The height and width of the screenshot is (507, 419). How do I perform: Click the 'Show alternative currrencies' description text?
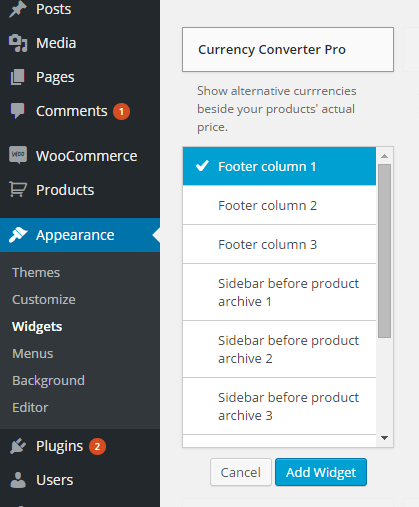point(277,109)
